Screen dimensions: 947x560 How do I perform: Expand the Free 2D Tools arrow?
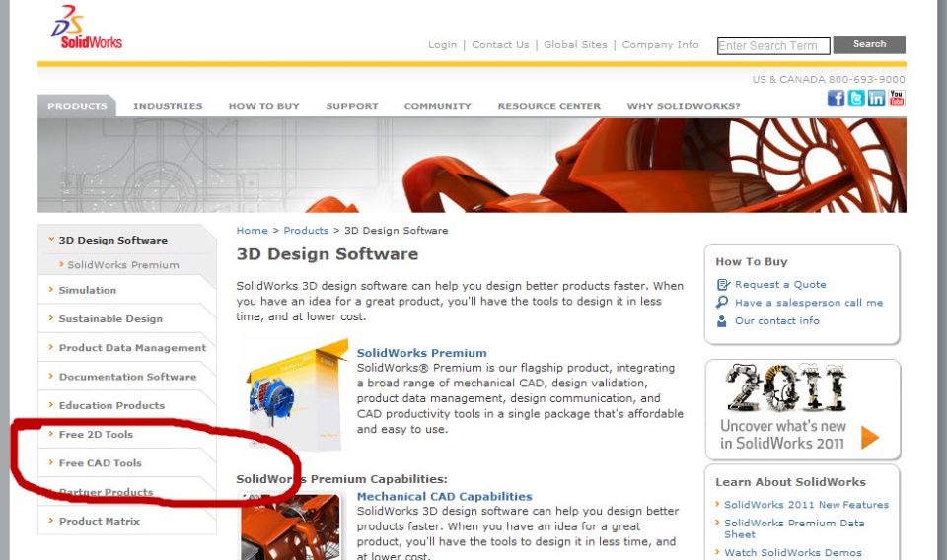coord(51,433)
